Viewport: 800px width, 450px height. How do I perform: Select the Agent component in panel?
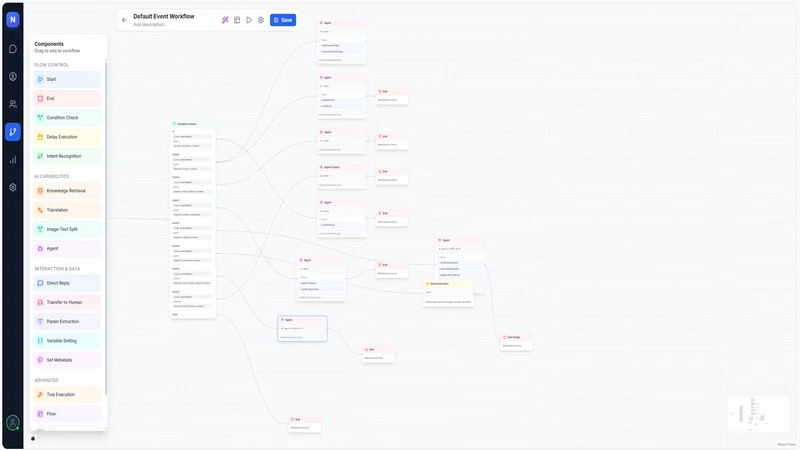coord(67,248)
